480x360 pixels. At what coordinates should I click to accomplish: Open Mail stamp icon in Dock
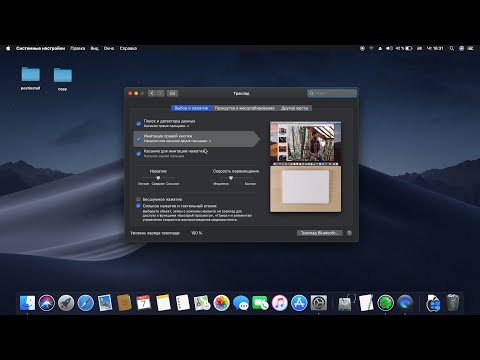click(x=105, y=303)
